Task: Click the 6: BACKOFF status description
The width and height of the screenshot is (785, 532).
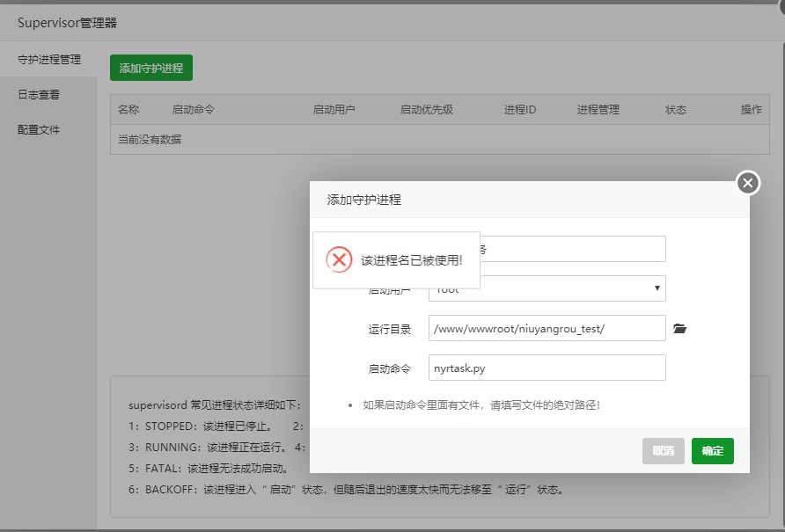Action: pos(346,490)
